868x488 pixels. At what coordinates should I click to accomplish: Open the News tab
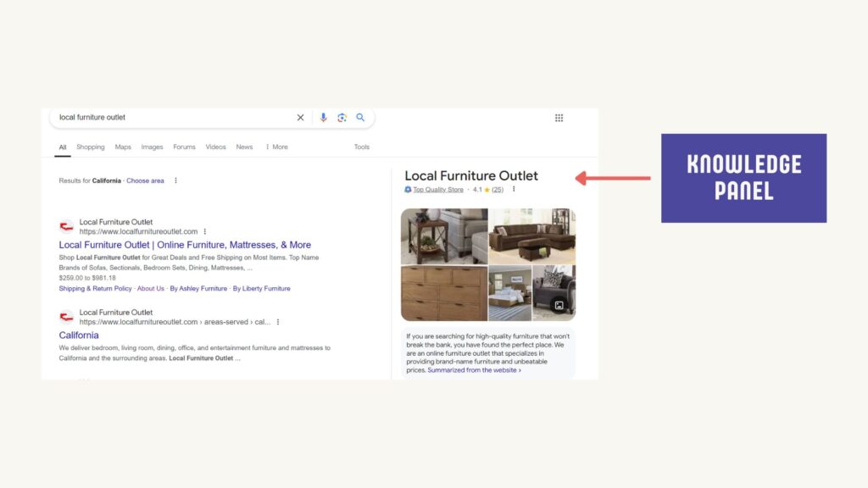(244, 147)
